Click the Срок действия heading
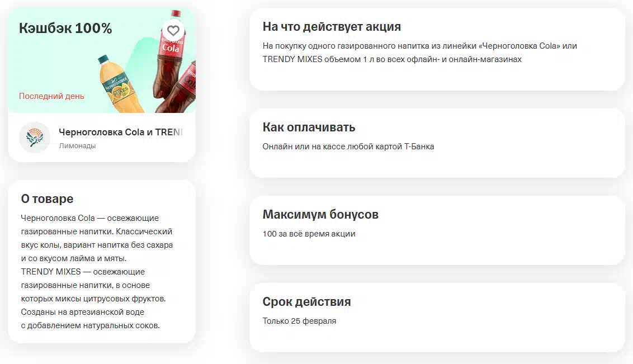The image size is (633, 364). [307, 301]
